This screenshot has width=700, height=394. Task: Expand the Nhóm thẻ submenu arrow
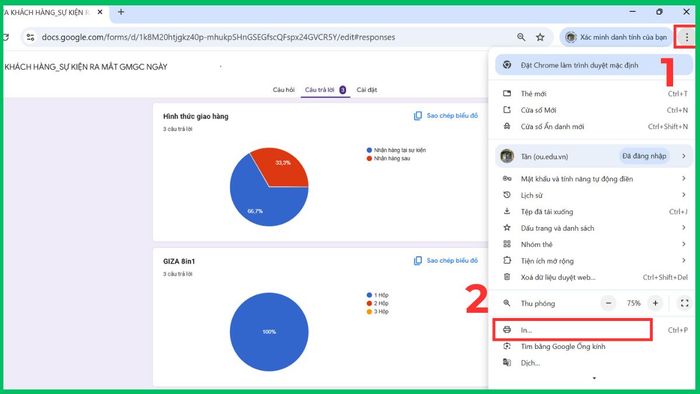coord(683,244)
